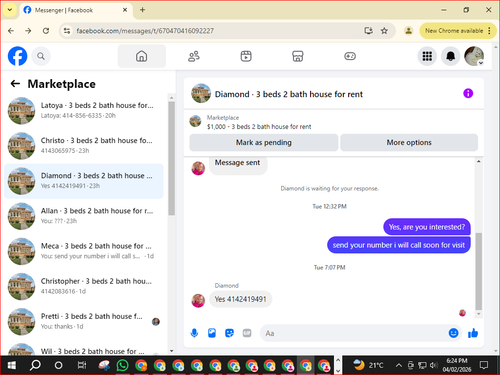This screenshot has height=375, width=500.
Task: Select Diamond conversation in list
Action: (84, 181)
